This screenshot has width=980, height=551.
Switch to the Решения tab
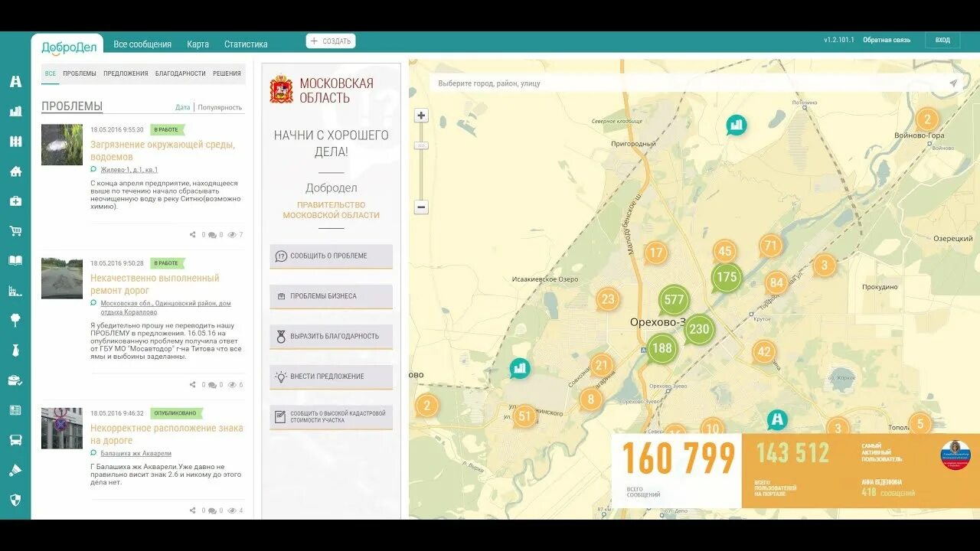click(x=227, y=73)
